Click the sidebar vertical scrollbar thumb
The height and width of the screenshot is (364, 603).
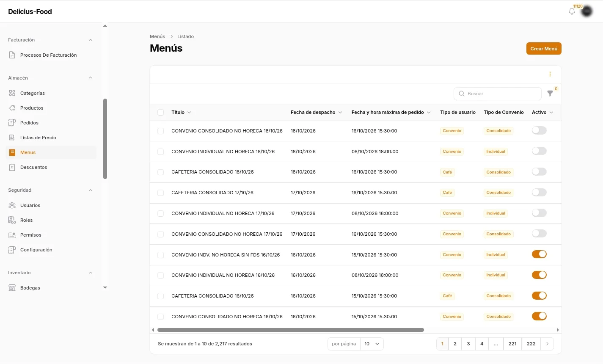(105, 139)
